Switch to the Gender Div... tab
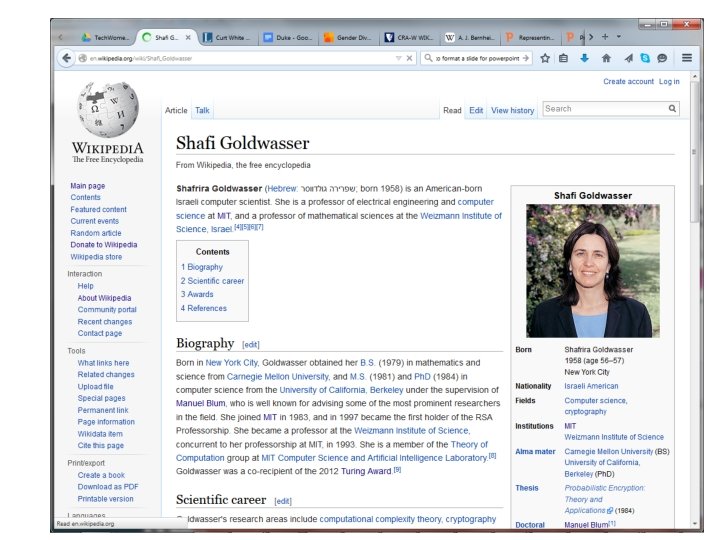720x540 pixels. [349, 38]
